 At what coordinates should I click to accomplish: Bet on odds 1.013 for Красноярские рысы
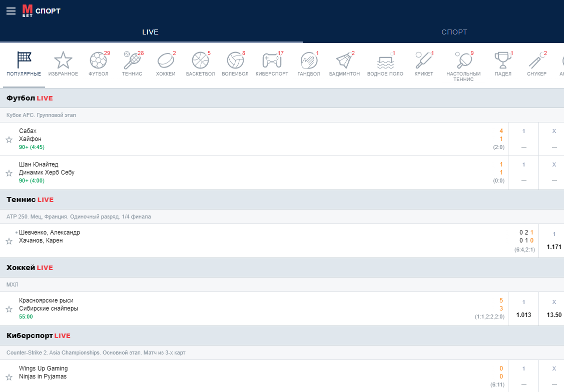[x=523, y=314]
